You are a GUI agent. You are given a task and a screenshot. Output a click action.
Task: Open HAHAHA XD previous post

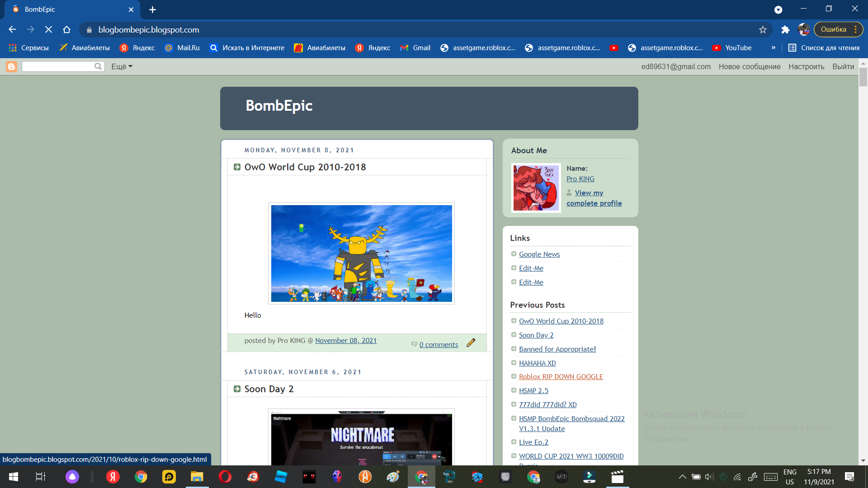tap(538, 363)
